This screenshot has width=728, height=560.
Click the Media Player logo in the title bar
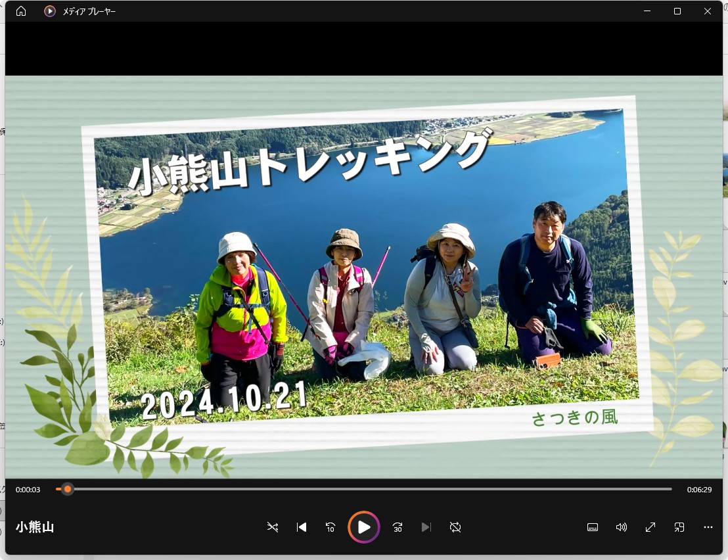(x=49, y=11)
